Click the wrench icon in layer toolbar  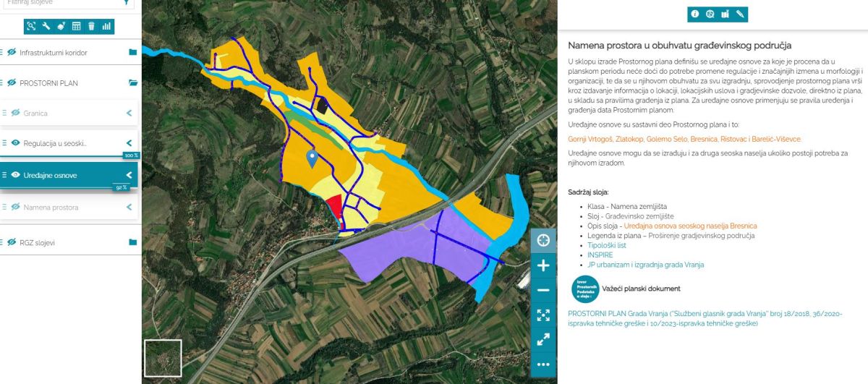pos(46,26)
